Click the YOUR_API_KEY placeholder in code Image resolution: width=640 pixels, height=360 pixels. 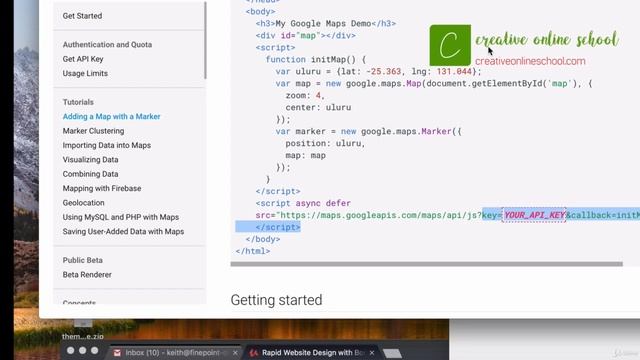pyautogui.click(x=534, y=215)
